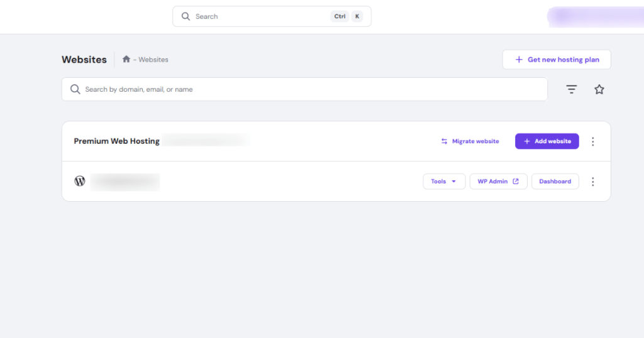644x338 pixels.
Task: Click the magnifier icon in the top search bar
Action: pyautogui.click(x=186, y=16)
